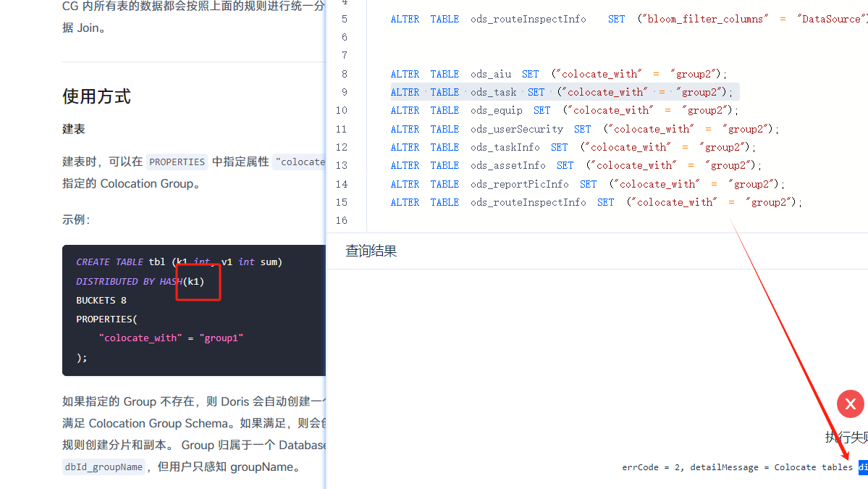This screenshot has height=489, width=868.
Task: Click ods_routeInspectInfo on line 15
Action: (528, 202)
